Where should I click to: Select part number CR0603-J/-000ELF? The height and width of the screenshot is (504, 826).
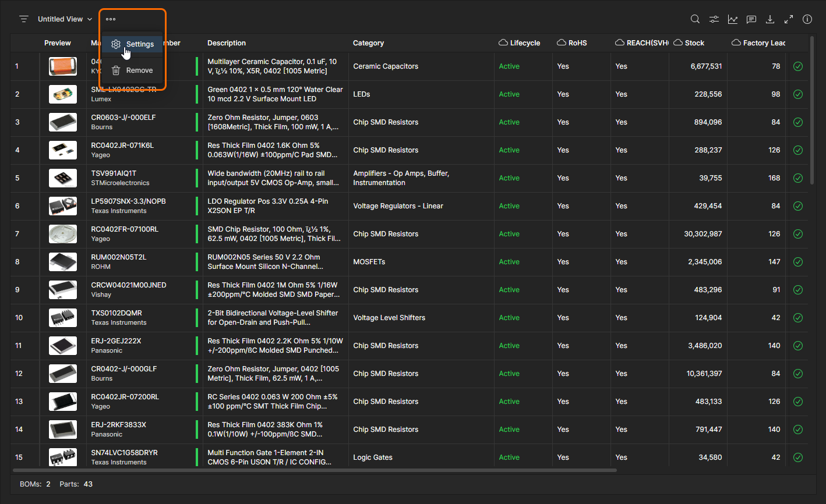click(123, 118)
